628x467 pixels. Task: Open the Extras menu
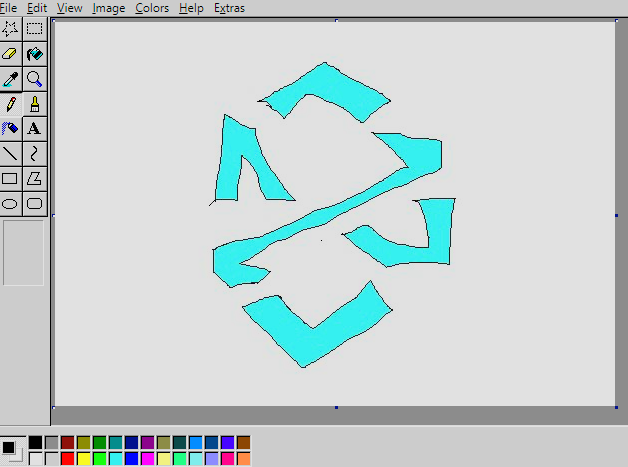(229, 8)
